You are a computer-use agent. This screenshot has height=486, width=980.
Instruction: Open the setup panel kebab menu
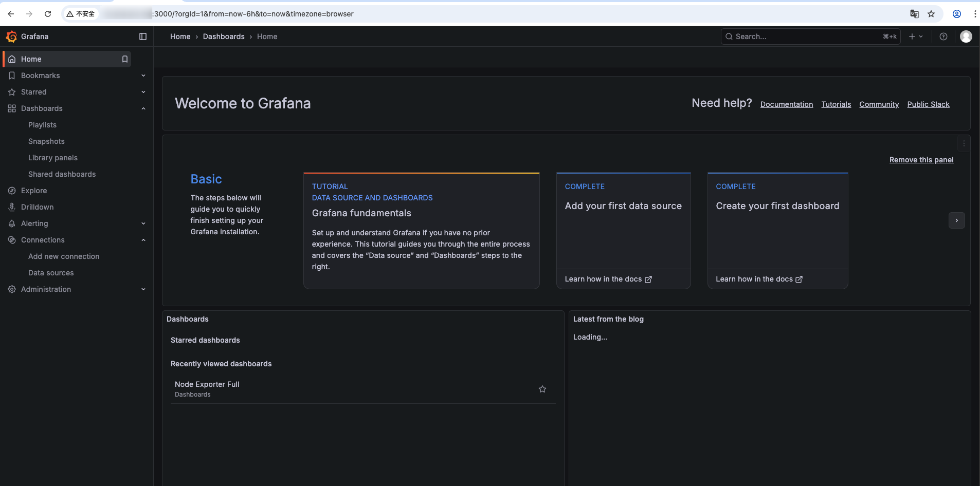[964, 143]
